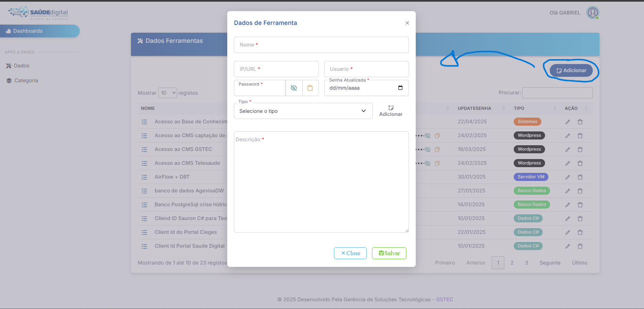644x309 pixels.
Task: Expand row details for Acesso ao Base de Conhecimento
Action: 144,122
